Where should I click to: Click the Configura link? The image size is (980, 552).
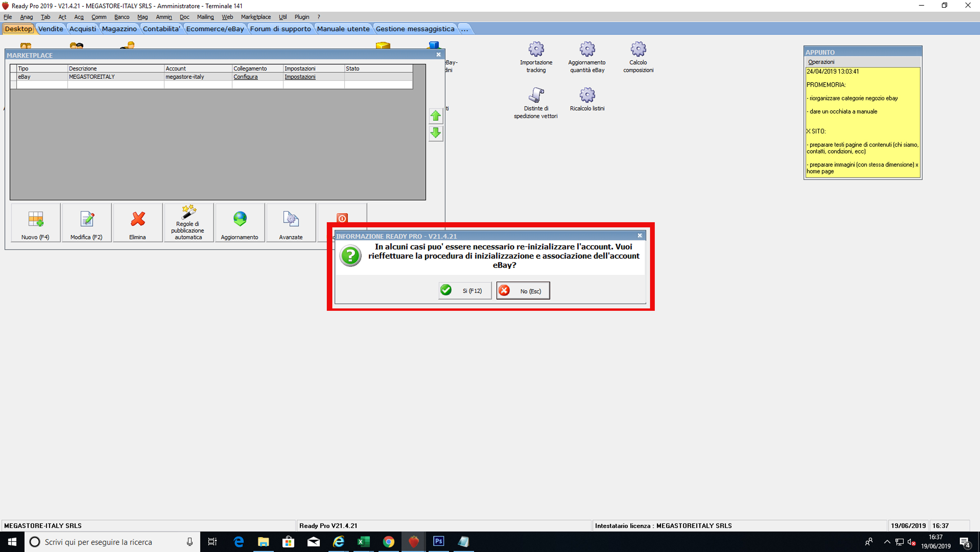(x=245, y=77)
